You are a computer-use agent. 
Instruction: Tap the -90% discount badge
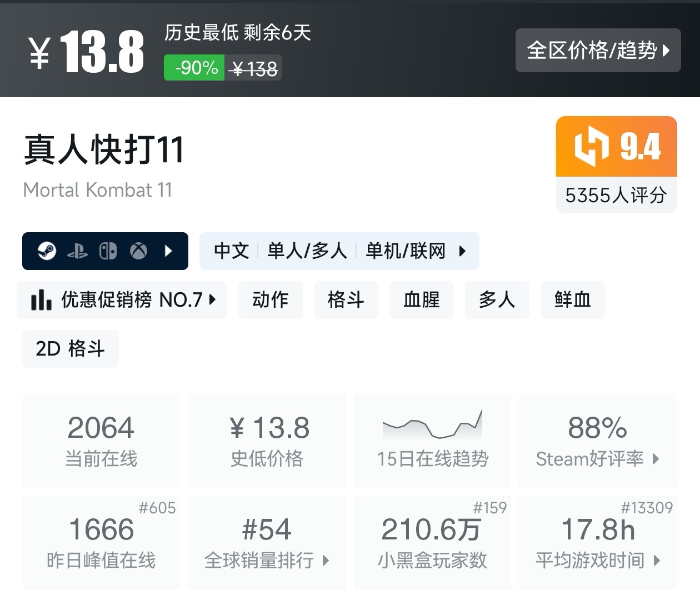coord(194,68)
